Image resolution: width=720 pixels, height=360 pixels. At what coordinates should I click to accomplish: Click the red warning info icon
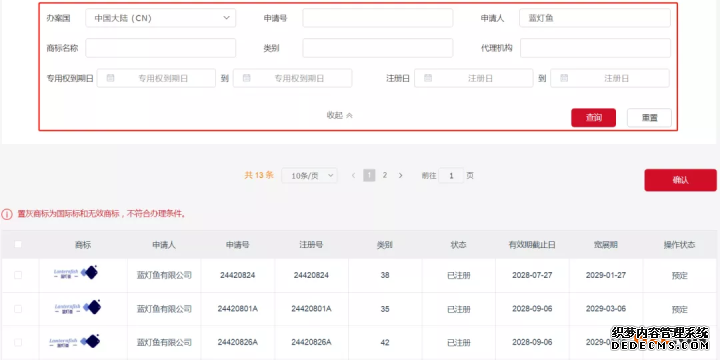(7, 214)
